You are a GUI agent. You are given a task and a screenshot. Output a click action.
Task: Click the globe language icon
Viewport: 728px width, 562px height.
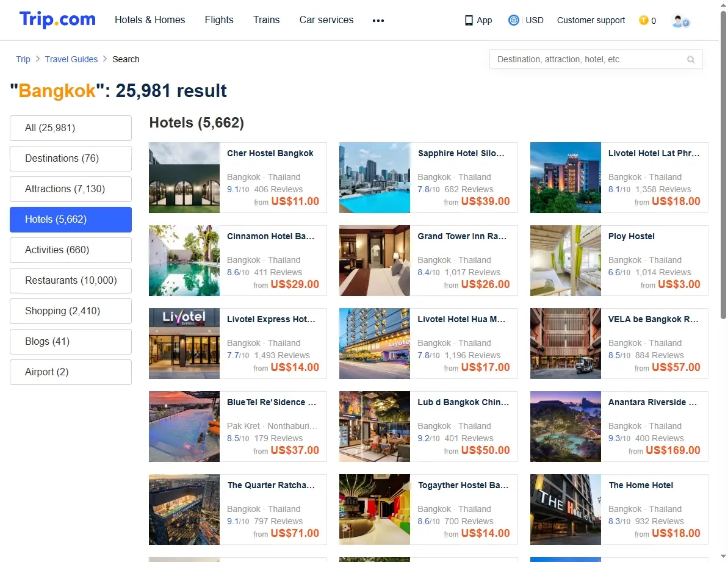click(x=513, y=20)
